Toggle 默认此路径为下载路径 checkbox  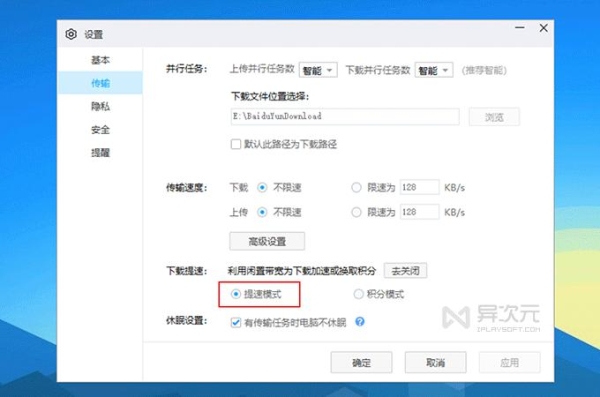[236, 144]
